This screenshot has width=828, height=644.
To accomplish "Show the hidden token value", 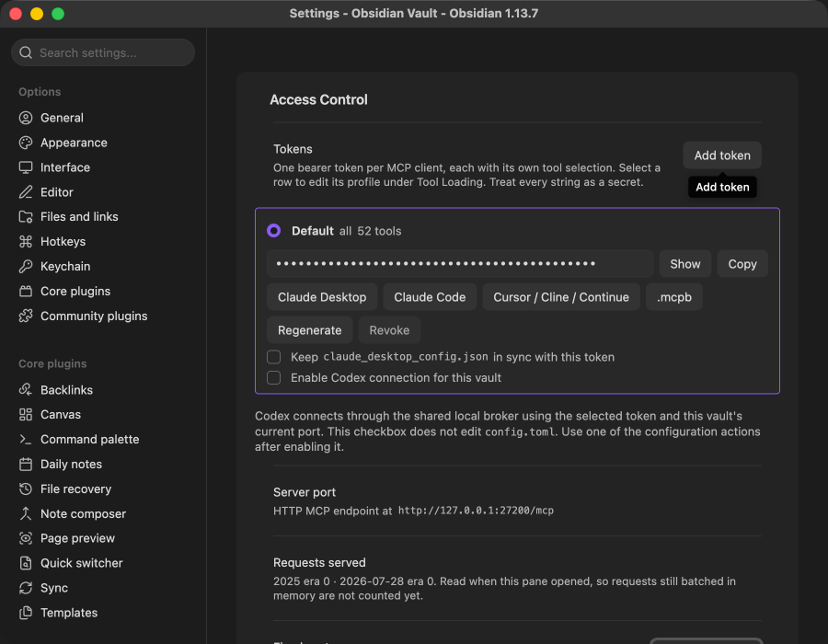I will tap(684, 264).
